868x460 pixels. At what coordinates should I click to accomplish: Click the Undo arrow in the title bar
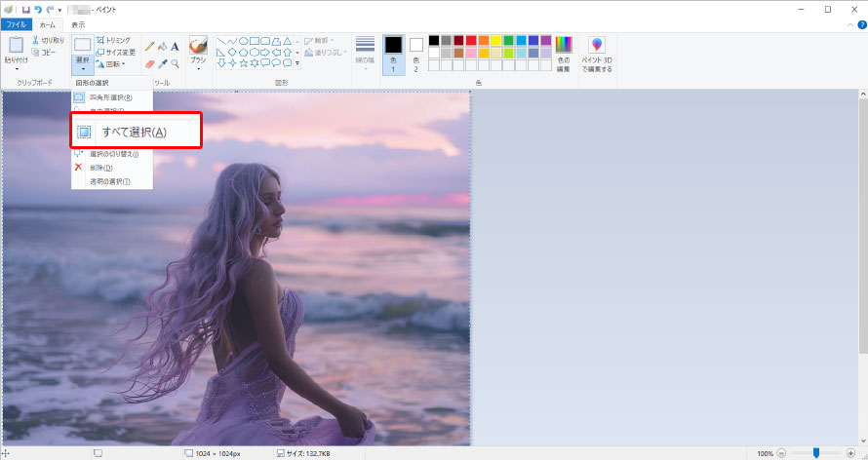pos(38,10)
